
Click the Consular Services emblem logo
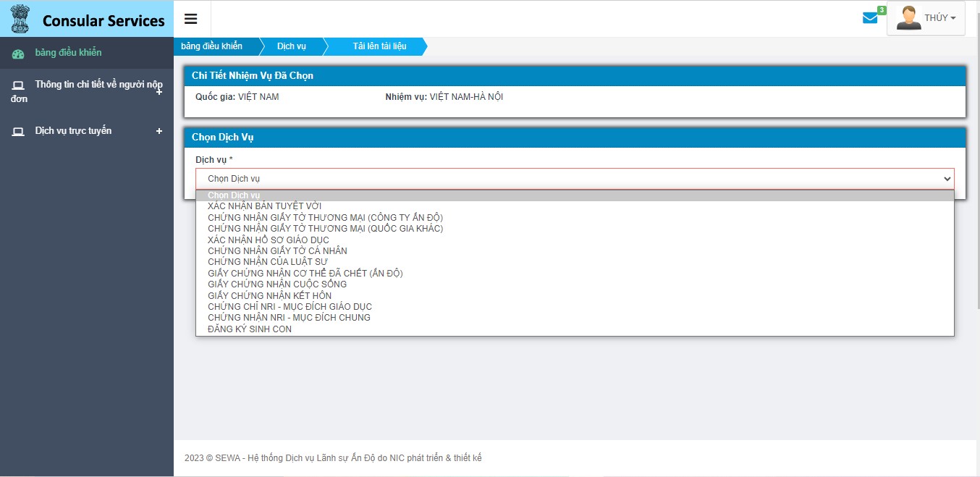pyautogui.click(x=20, y=20)
